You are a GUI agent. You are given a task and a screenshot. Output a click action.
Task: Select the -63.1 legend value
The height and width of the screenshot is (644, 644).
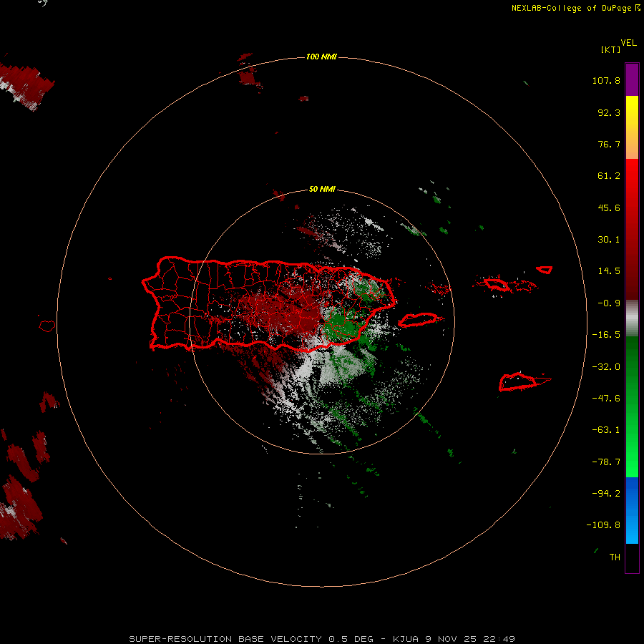[606, 430]
